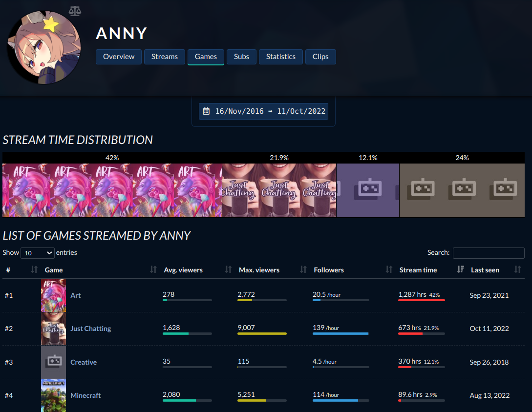Sort by Last seen arrows icon
The image size is (532, 412).
(x=517, y=269)
